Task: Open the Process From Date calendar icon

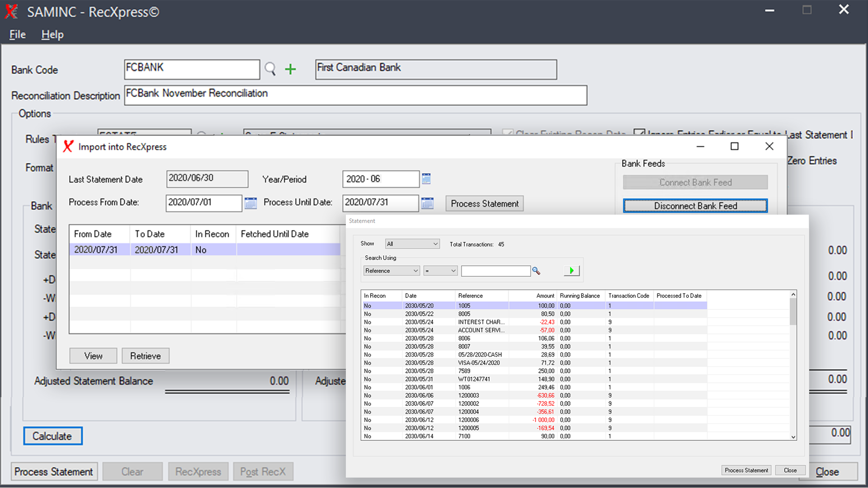Action: click(x=251, y=203)
